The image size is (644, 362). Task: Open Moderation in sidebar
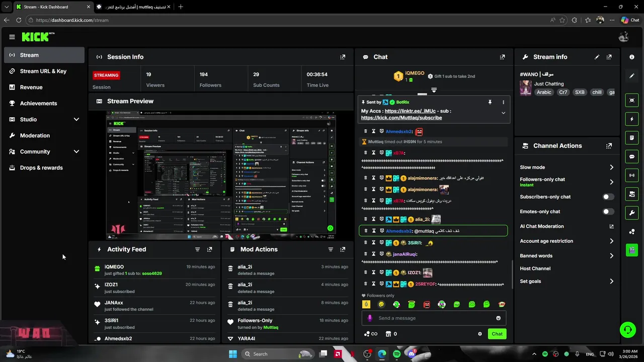pos(44,135)
